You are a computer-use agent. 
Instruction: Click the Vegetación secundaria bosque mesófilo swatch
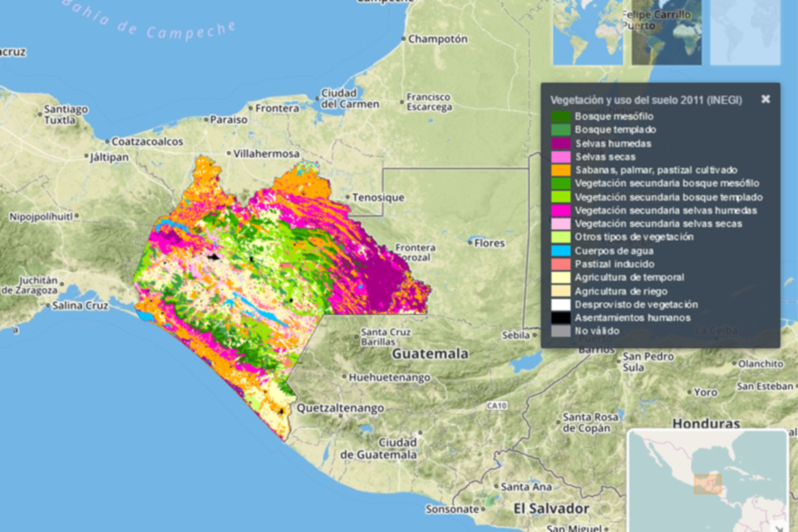(561, 183)
